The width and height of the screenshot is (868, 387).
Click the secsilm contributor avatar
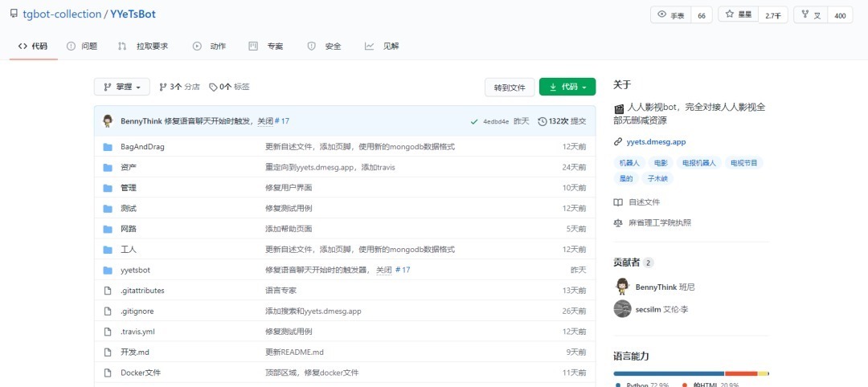622,308
